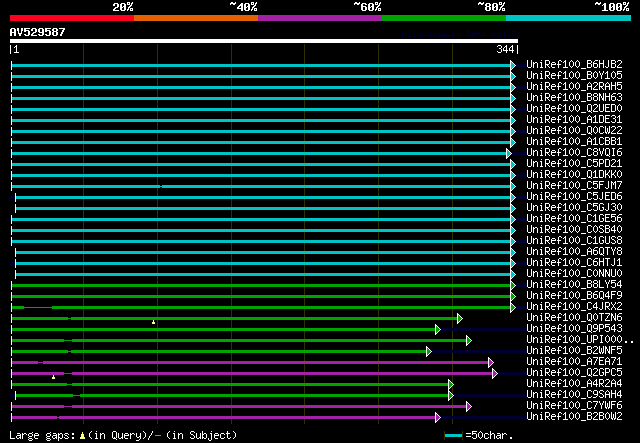640x443 pixels.
Task: Click the green arrowhead of the Q9P543 hit
Action: (x=438, y=329)
